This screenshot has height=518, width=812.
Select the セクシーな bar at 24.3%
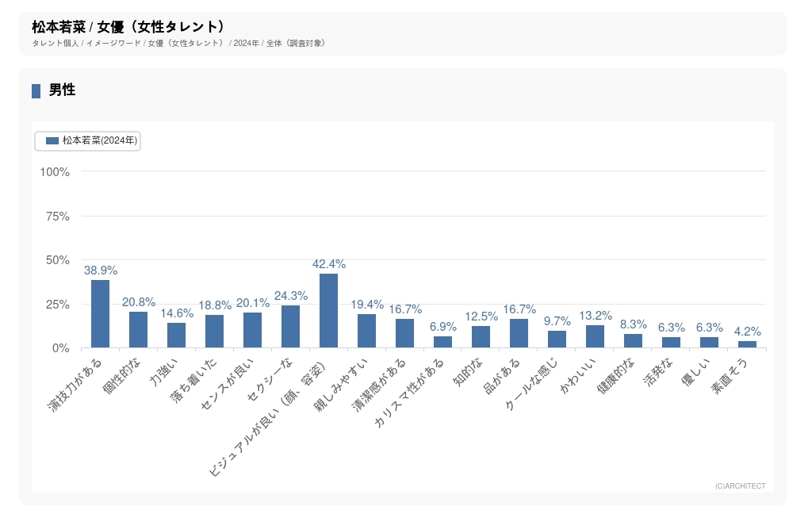pos(291,327)
